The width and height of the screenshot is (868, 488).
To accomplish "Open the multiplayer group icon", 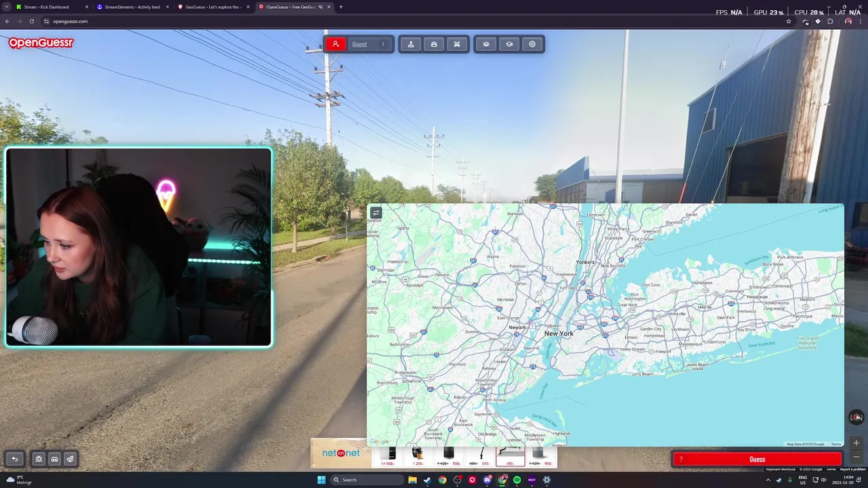I will [434, 44].
